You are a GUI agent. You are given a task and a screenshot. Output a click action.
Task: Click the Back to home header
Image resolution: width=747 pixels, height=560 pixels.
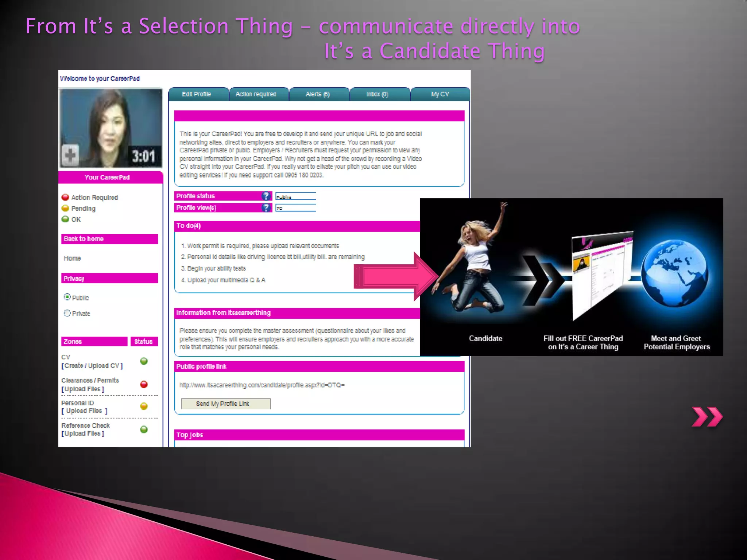(109, 239)
